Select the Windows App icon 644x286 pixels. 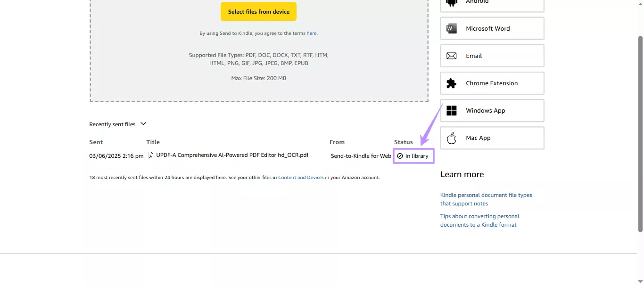click(x=451, y=110)
